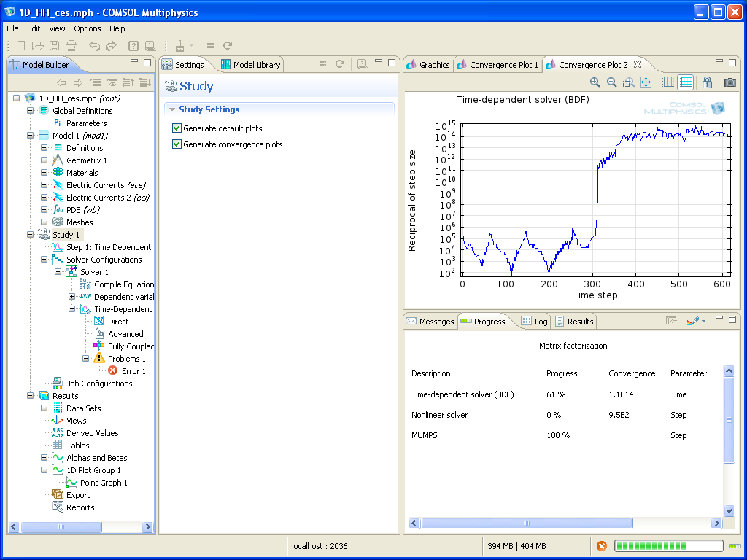Click the Zoom Extents icon above the plot

(x=646, y=82)
